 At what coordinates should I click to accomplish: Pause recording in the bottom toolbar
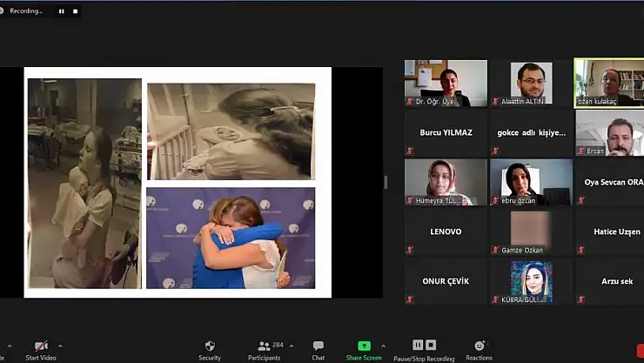click(x=418, y=346)
